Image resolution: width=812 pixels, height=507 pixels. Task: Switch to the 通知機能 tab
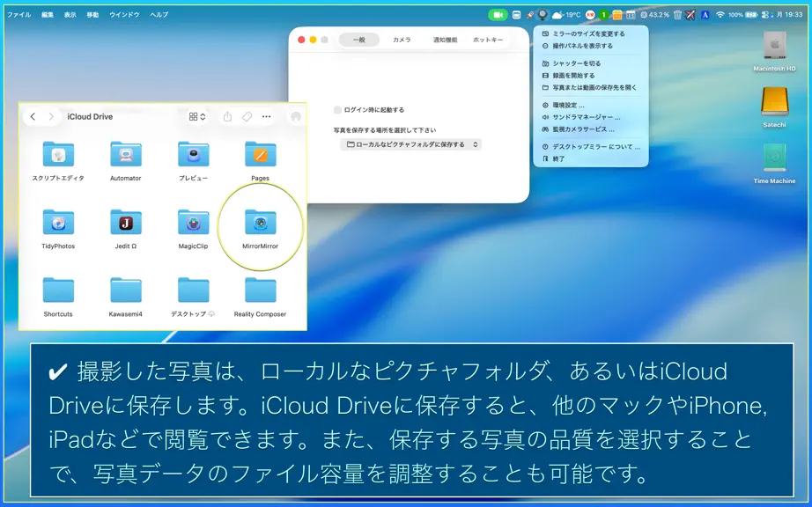[x=445, y=40]
